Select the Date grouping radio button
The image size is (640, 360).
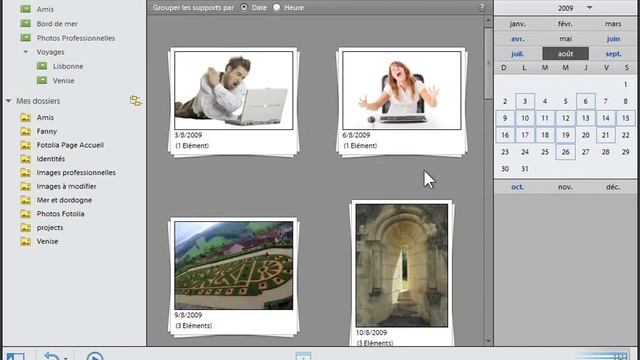point(244,7)
